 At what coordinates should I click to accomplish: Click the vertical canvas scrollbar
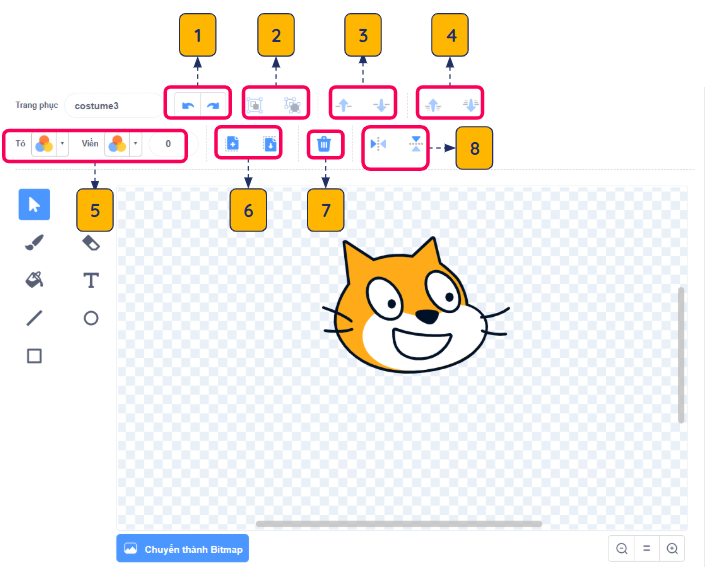pos(681,355)
